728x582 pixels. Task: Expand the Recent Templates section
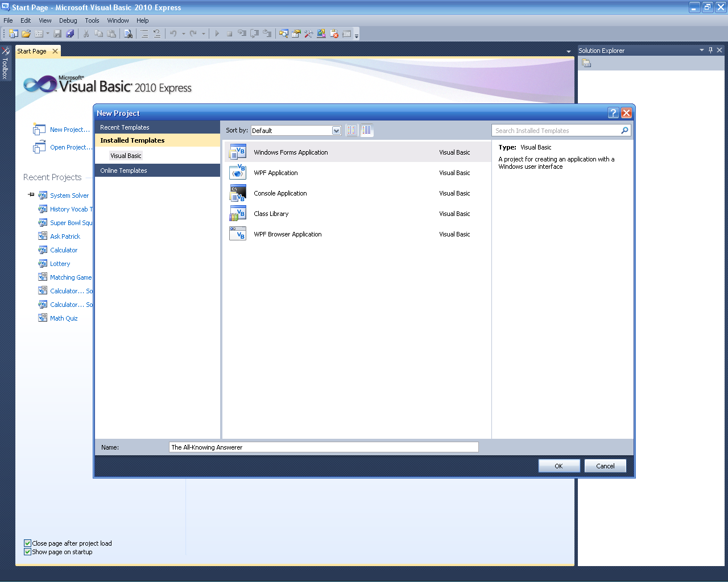[x=157, y=127]
